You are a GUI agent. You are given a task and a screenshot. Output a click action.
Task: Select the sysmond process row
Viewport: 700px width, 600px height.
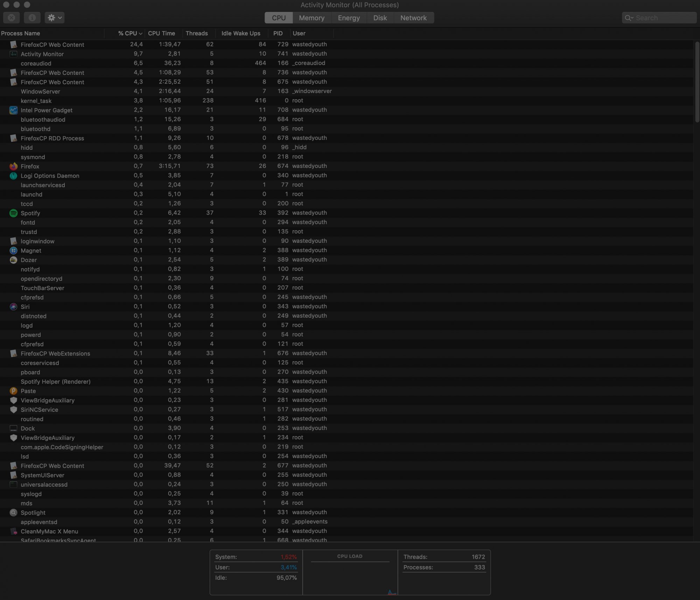346,157
